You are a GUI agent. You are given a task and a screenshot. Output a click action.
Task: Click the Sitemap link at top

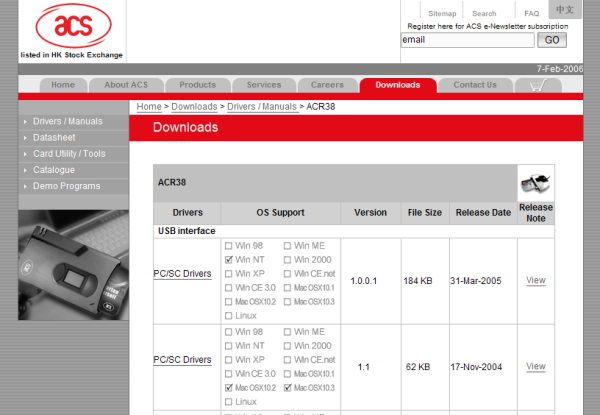tap(441, 14)
